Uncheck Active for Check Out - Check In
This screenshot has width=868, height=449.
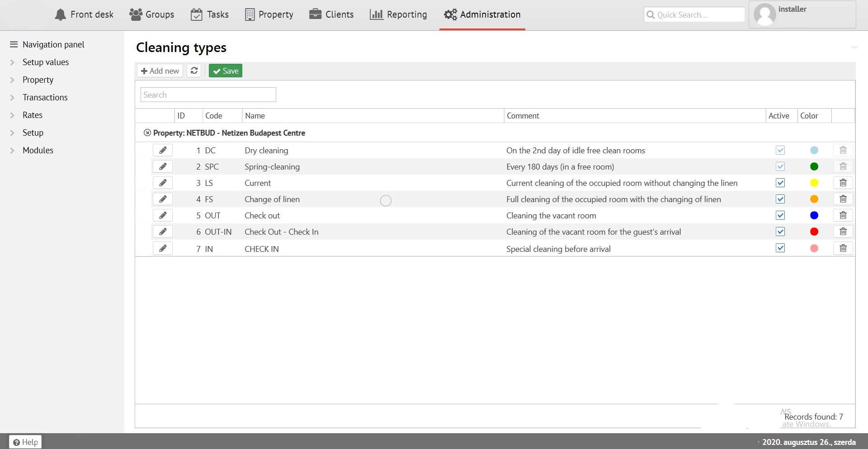pos(780,232)
